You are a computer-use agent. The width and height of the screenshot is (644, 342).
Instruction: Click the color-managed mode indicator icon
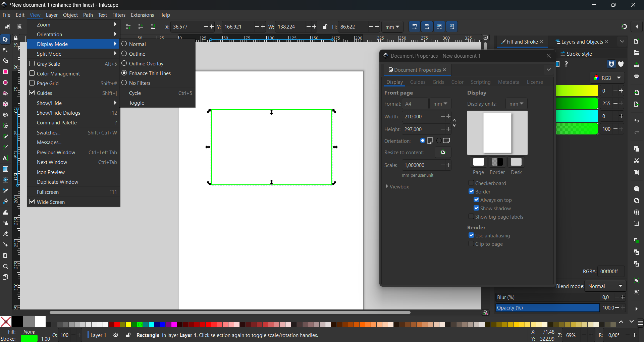coord(485,313)
